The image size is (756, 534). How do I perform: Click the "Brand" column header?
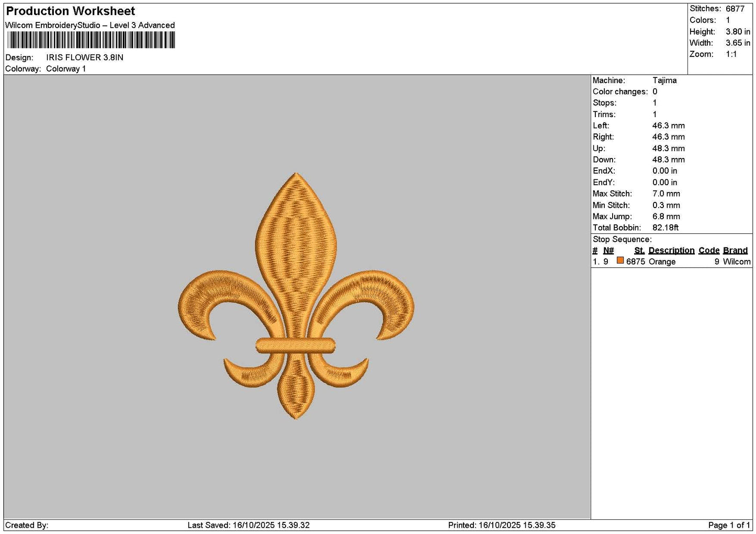[735, 251]
